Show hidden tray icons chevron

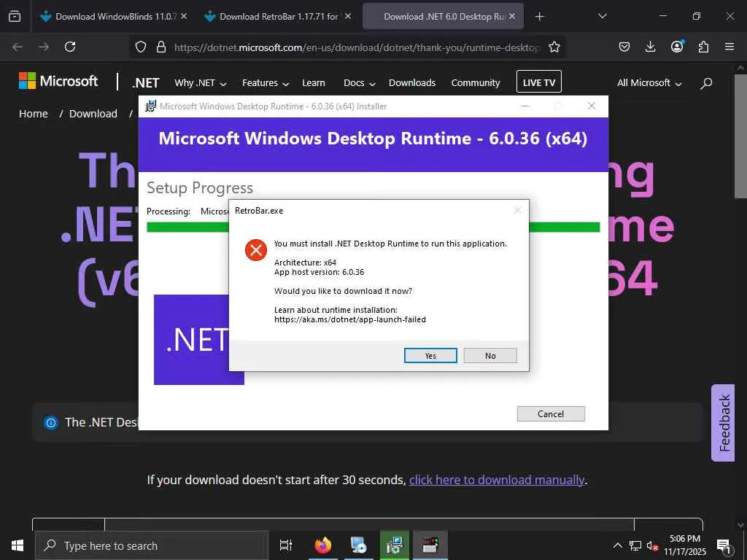coord(617,545)
